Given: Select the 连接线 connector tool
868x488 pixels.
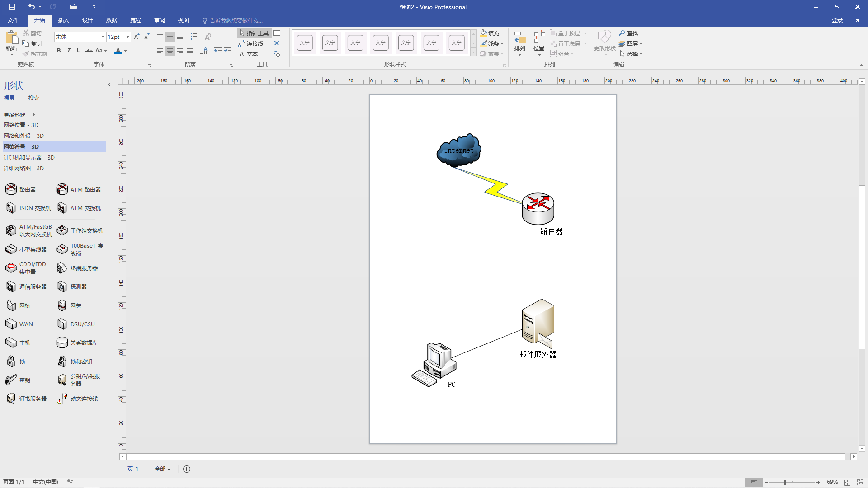Looking at the screenshot, I should pos(251,44).
